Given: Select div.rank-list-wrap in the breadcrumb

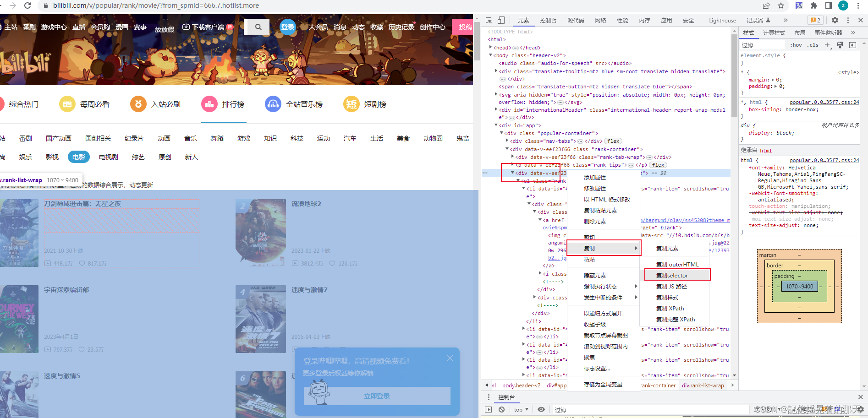Looking at the screenshot, I should pyautogui.click(x=703, y=385).
